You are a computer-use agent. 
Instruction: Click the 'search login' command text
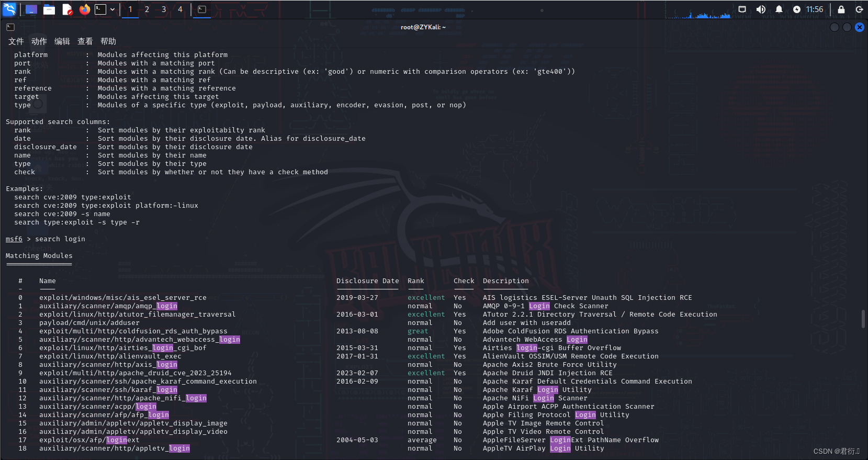pos(60,239)
